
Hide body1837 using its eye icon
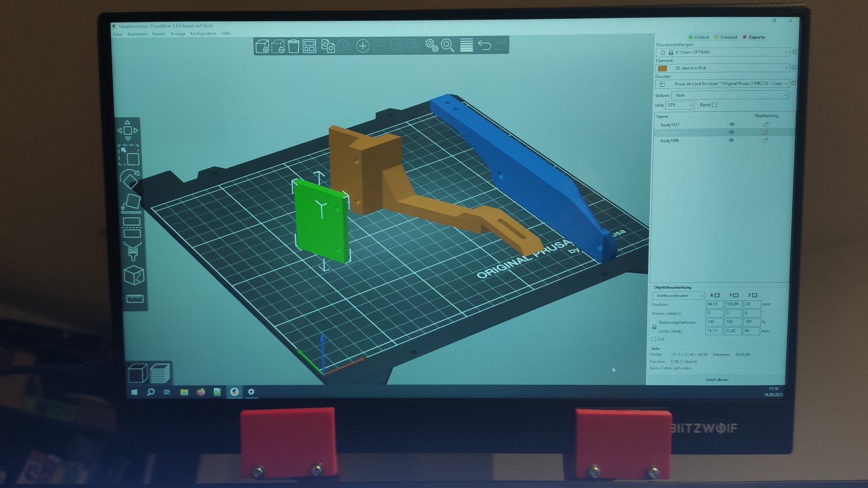732,124
